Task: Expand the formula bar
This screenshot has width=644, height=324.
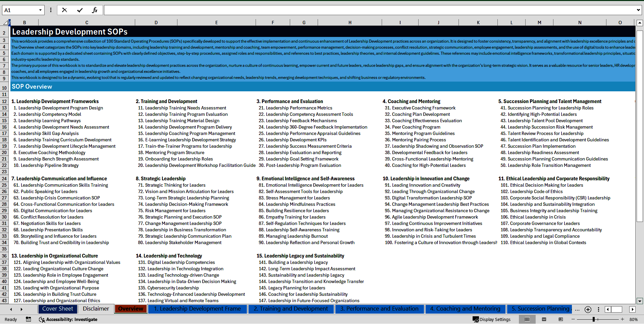Action: (638, 10)
